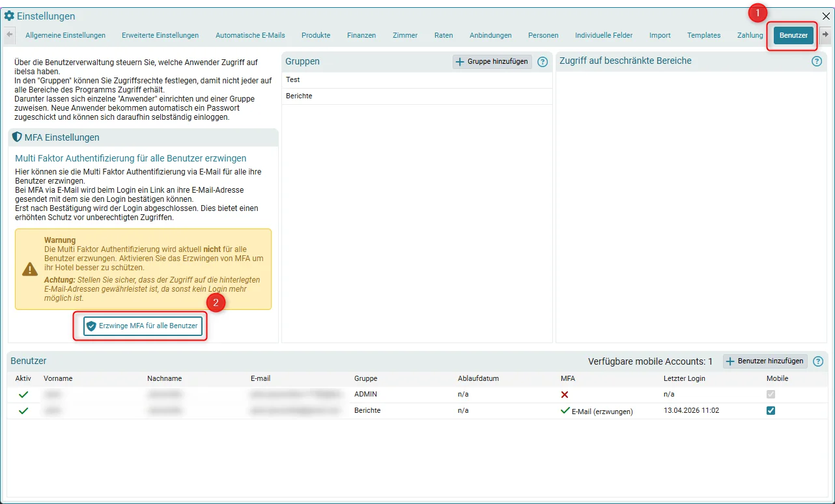Open help icon beside Benutzer hinzufügen
835x504 pixels.
click(818, 361)
